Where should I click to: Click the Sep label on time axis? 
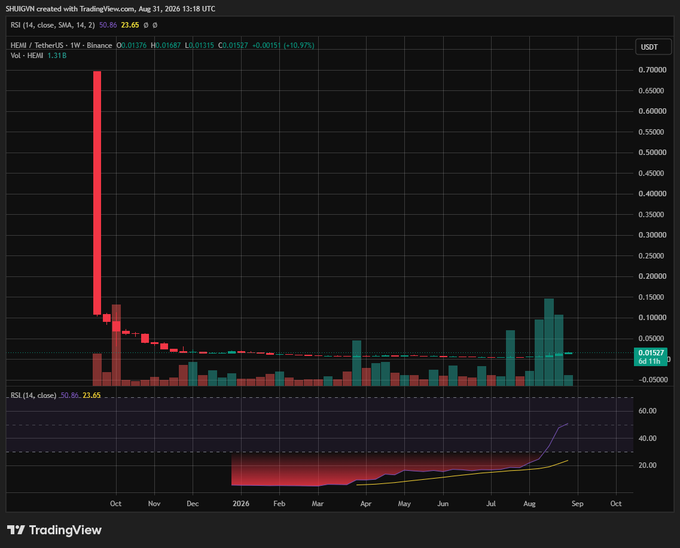(x=577, y=503)
